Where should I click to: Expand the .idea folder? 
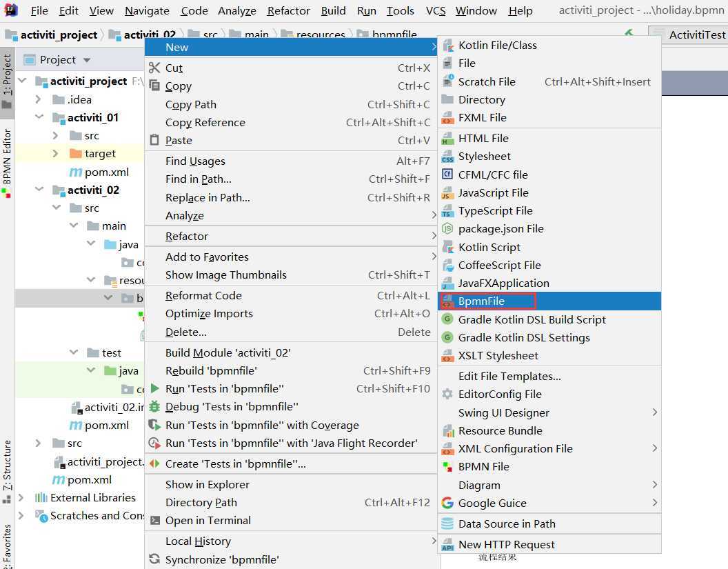(x=39, y=99)
